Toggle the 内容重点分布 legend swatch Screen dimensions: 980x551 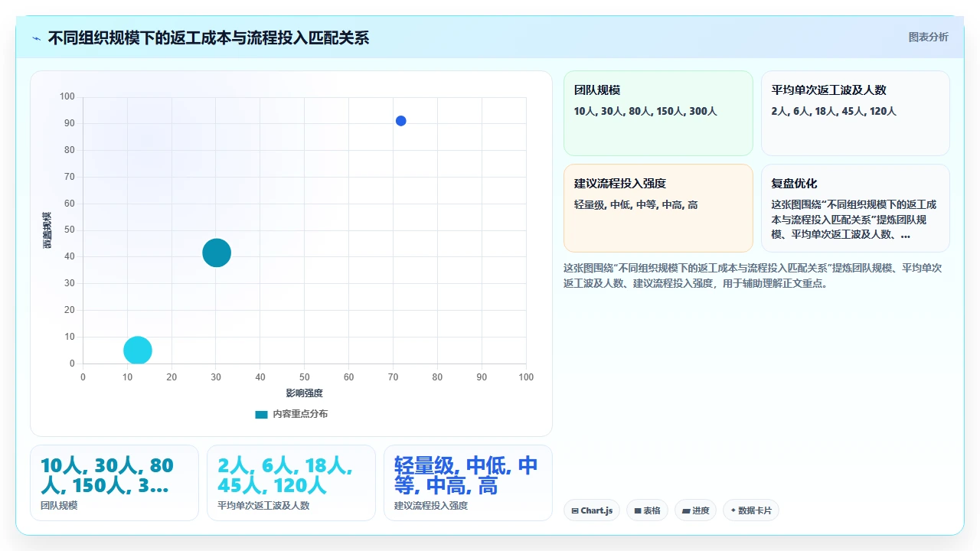click(x=262, y=414)
